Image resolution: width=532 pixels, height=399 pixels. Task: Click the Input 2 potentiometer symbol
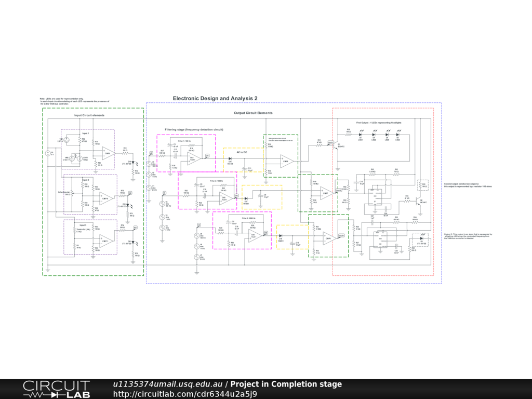coord(71,192)
